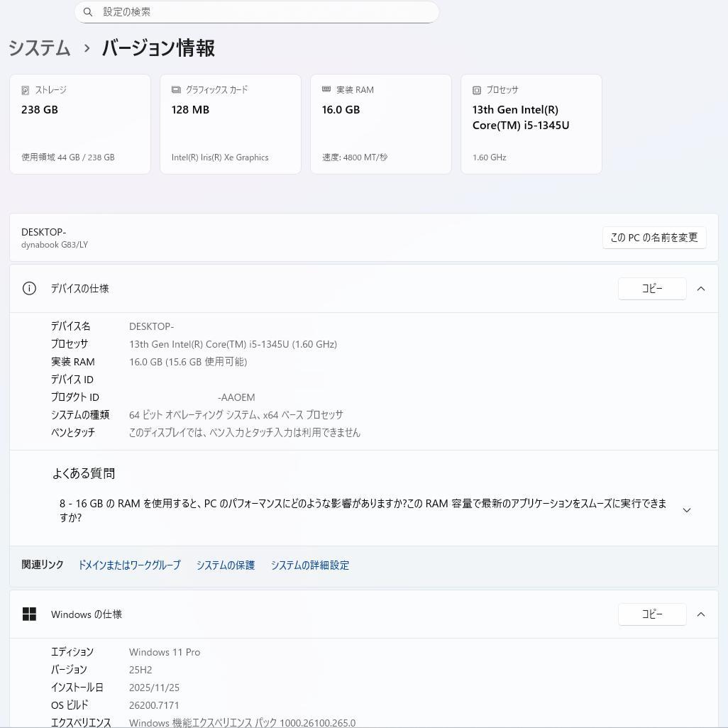
Task: Click the processor icon on the プロセッサ card
Action: tap(476, 89)
